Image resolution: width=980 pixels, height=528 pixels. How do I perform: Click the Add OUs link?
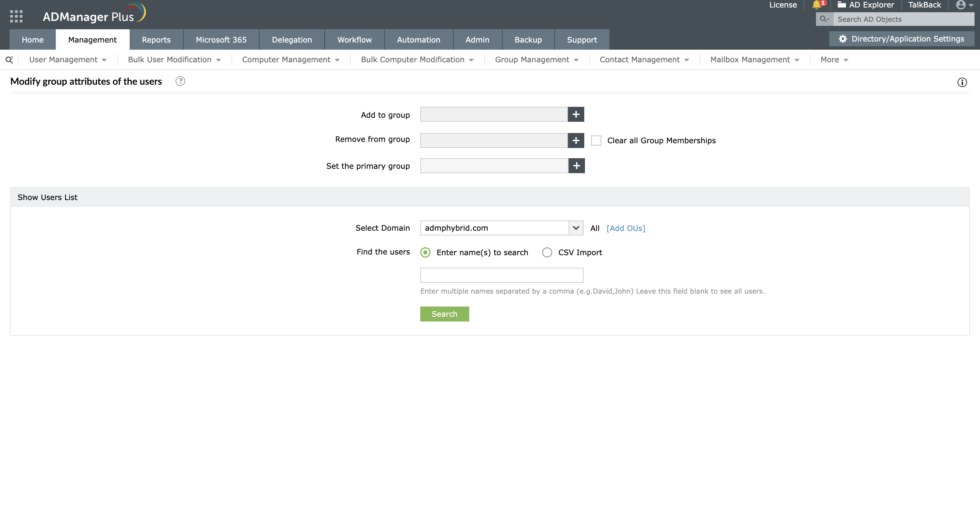coord(625,228)
